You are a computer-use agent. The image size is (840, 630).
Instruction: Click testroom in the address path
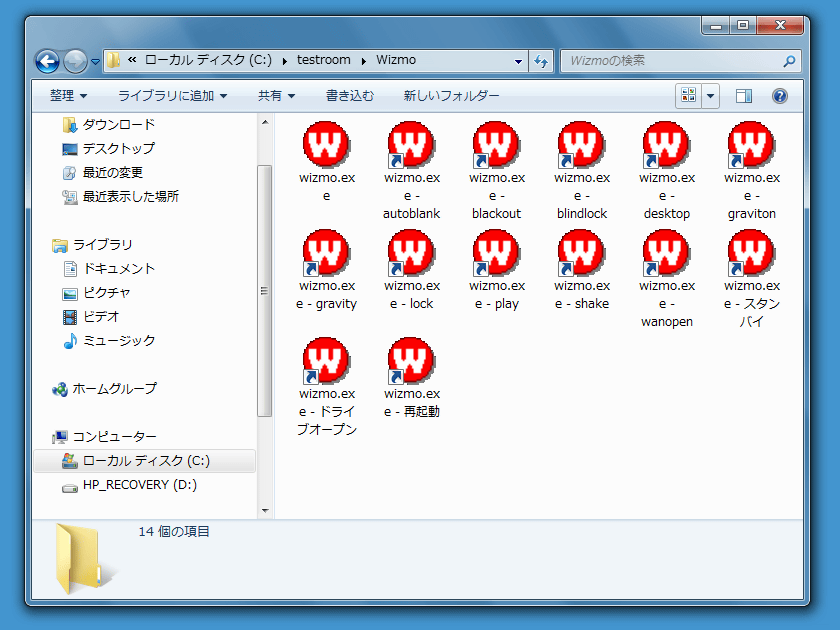324,60
